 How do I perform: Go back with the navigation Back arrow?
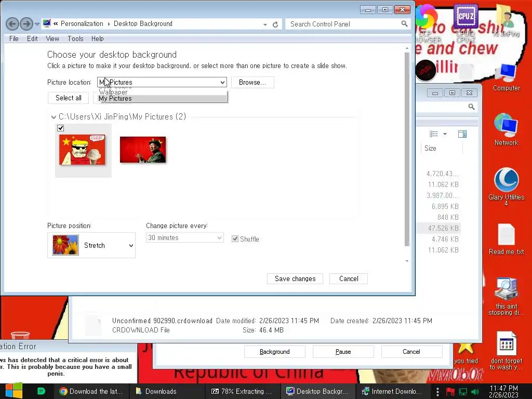click(12, 24)
